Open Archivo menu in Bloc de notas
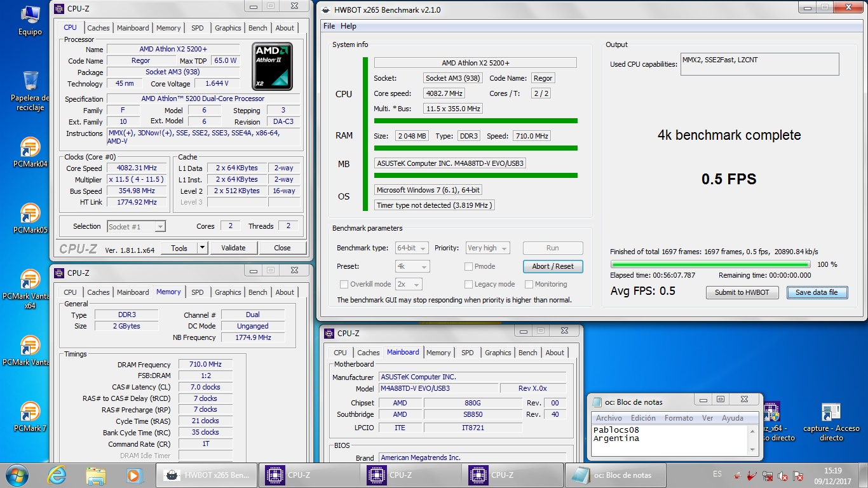 pos(609,417)
